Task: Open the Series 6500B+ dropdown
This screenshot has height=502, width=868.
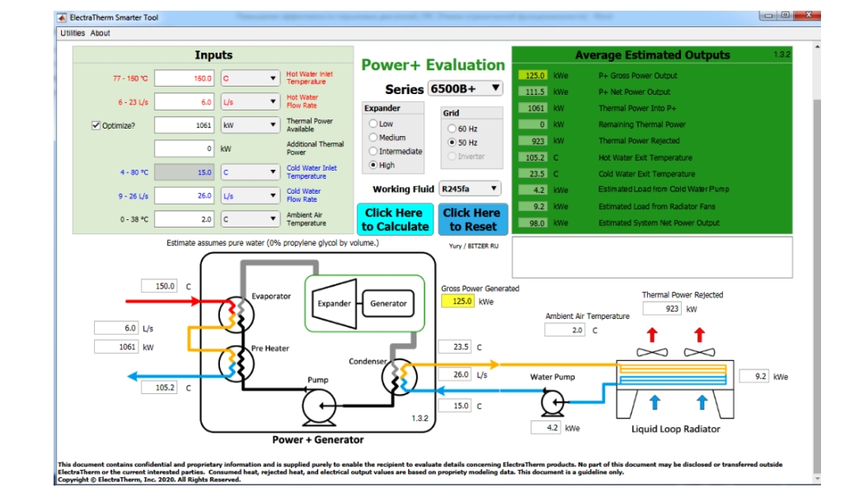Action: (x=465, y=88)
